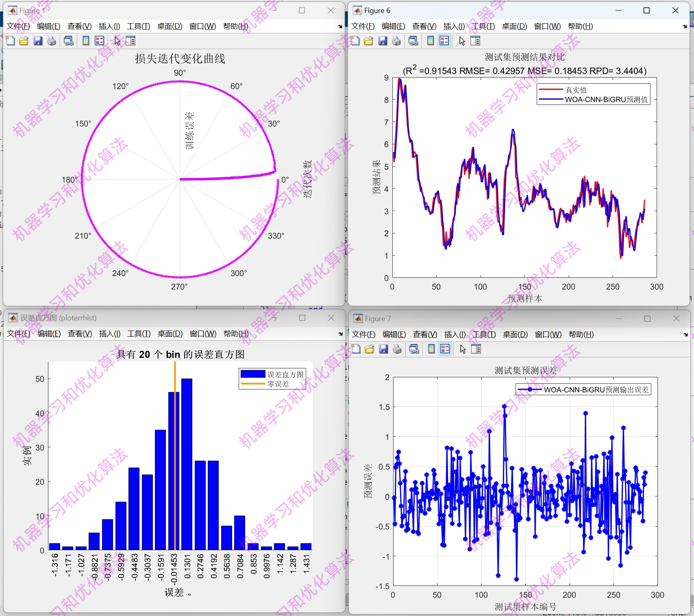Click New Figure icon in Figure 1 toolbar
694x616 pixels.
click(x=11, y=41)
